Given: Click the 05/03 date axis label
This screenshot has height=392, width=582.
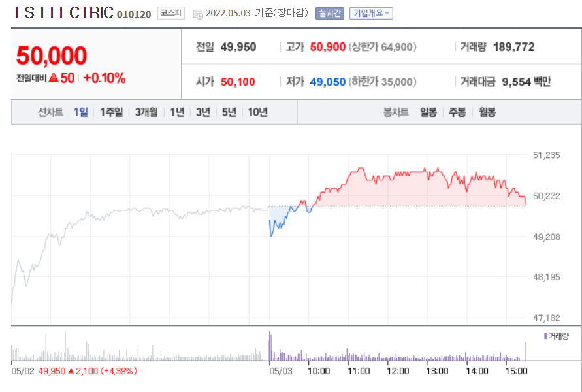Looking at the screenshot, I should (x=281, y=371).
